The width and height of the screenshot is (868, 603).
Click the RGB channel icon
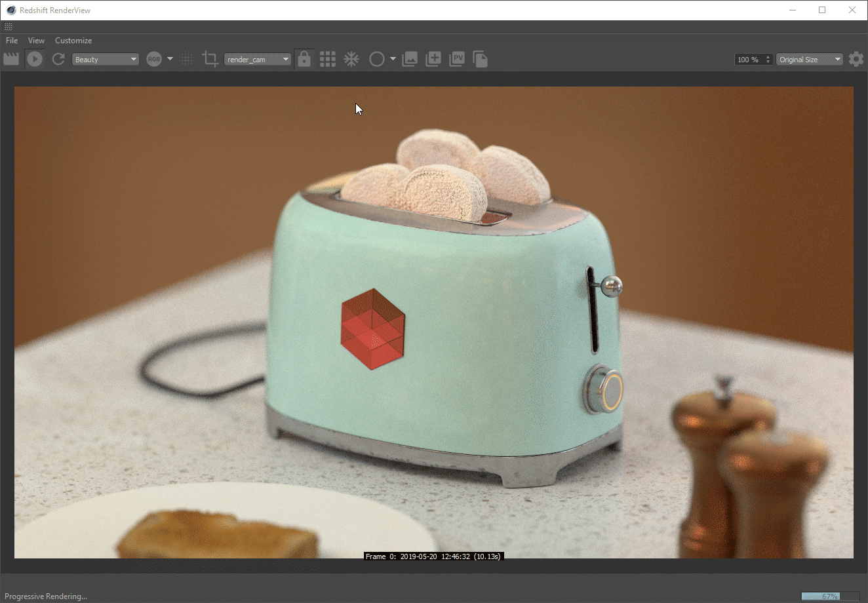coord(153,59)
